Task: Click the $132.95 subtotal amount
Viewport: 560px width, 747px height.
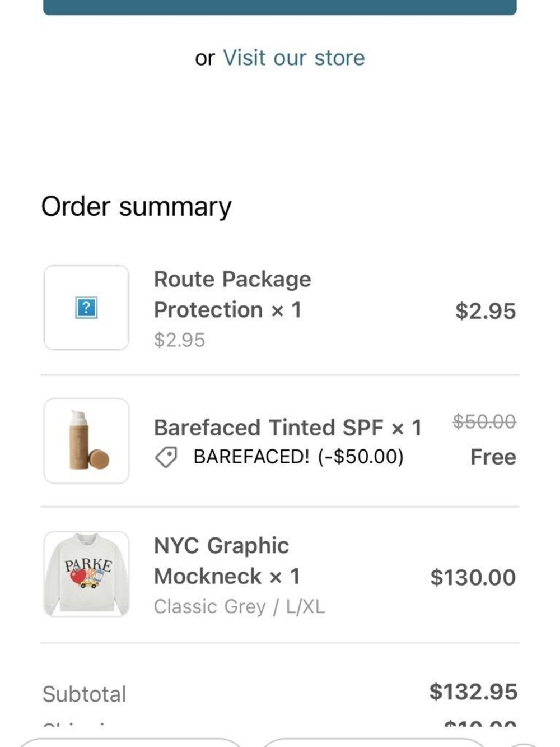Action: pos(473,692)
